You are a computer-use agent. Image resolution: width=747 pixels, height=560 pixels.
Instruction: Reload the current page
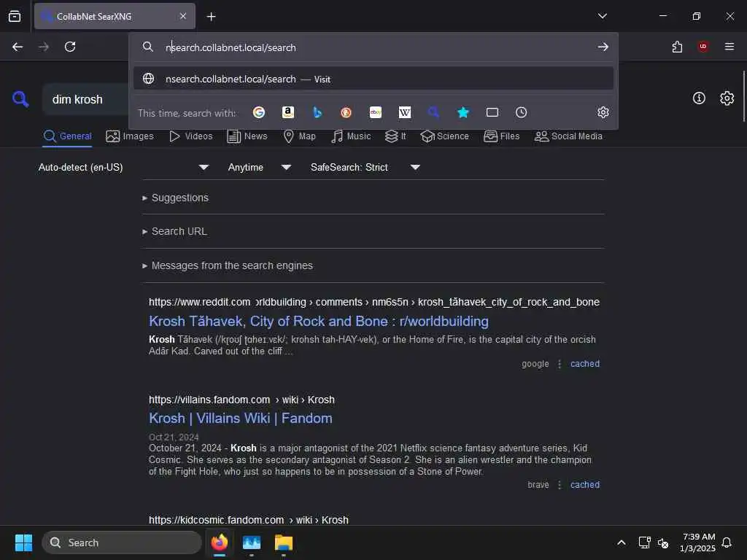point(70,47)
